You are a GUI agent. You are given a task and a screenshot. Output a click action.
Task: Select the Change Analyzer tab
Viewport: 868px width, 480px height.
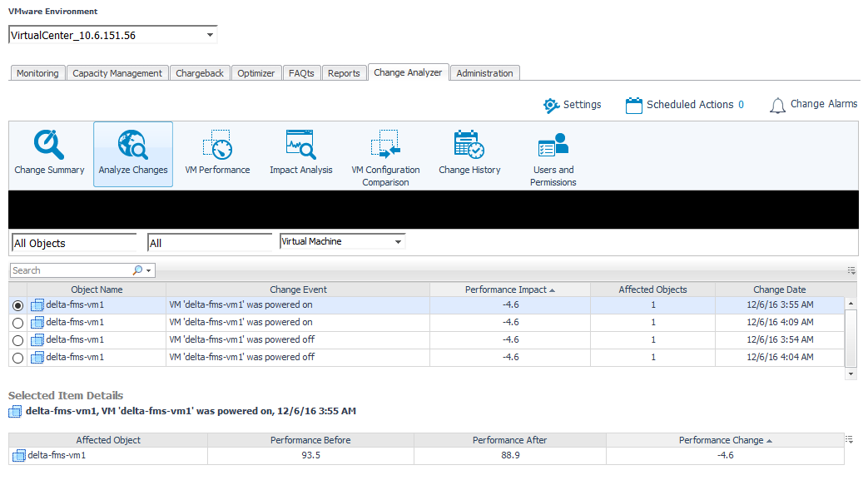pos(408,72)
